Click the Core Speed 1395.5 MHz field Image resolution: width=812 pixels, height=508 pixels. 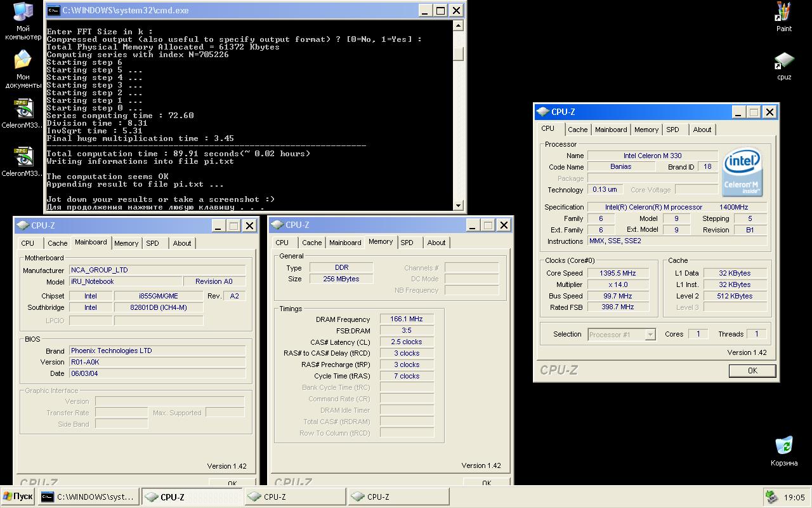point(618,273)
